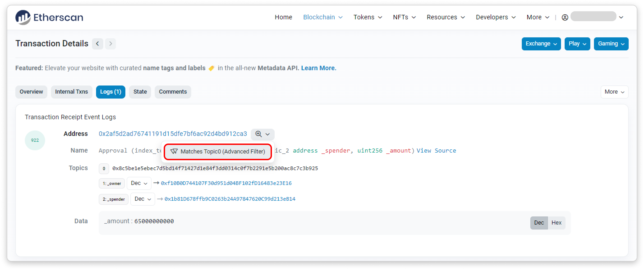This screenshot has height=270, width=644.
Task: Switch data display to Dec
Action: tap(539, 223)
